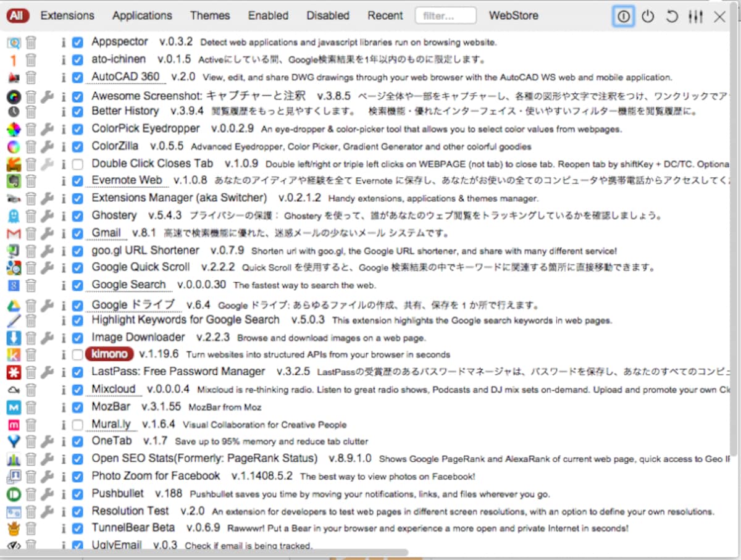Click info 'i' icon in MozBar row
741x560 pixels.
point(63,407)
